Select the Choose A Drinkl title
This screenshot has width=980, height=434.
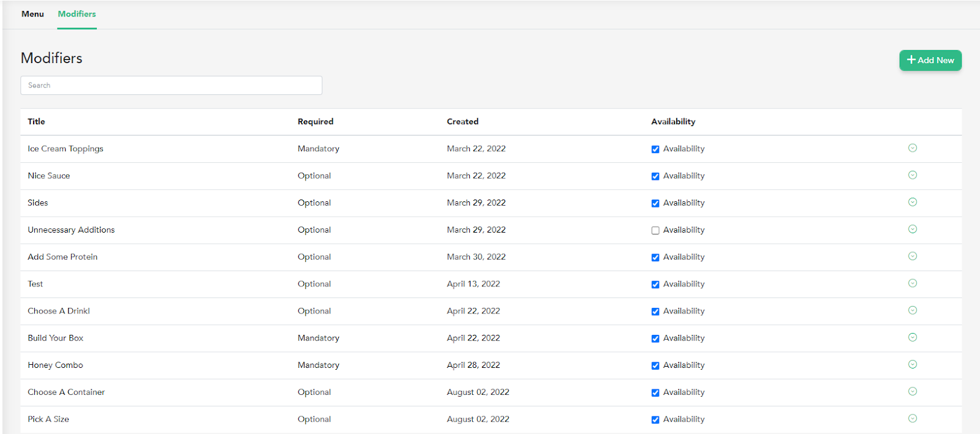pos(59,311)
